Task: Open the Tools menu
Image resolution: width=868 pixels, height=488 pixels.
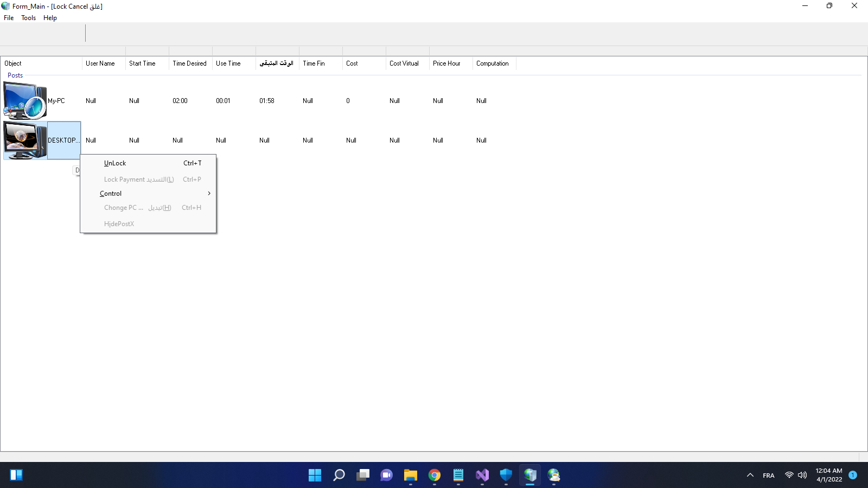Action: pos(28,17)
